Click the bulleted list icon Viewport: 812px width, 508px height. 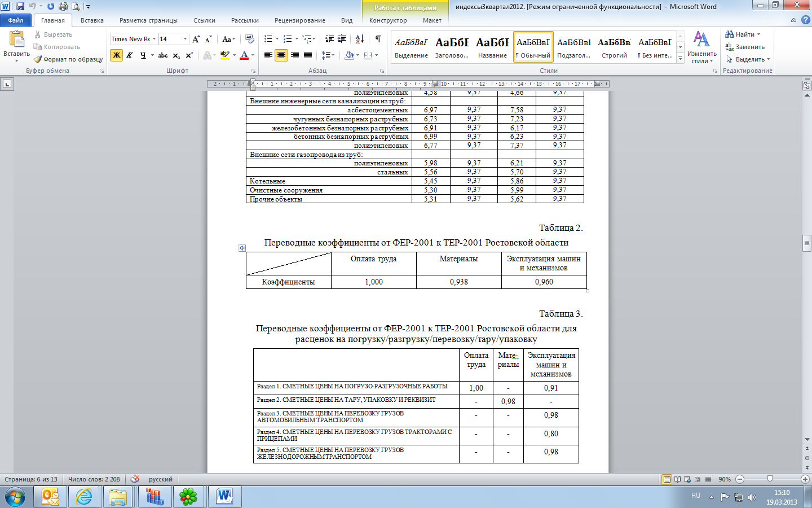(268, 39)
